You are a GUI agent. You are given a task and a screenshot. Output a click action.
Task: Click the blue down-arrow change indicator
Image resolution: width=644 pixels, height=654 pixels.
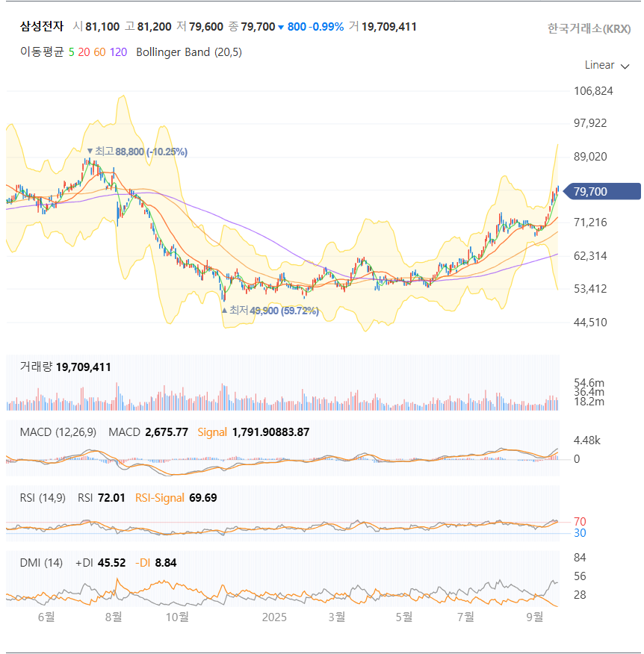coord(281,28)
